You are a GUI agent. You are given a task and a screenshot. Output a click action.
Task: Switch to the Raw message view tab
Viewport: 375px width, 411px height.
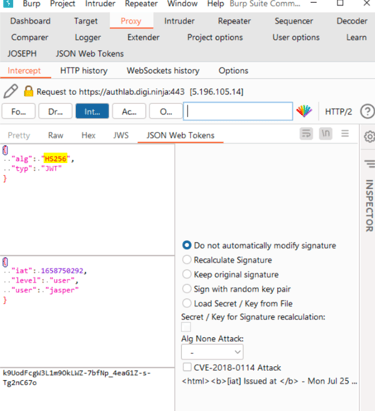point(56,135)
